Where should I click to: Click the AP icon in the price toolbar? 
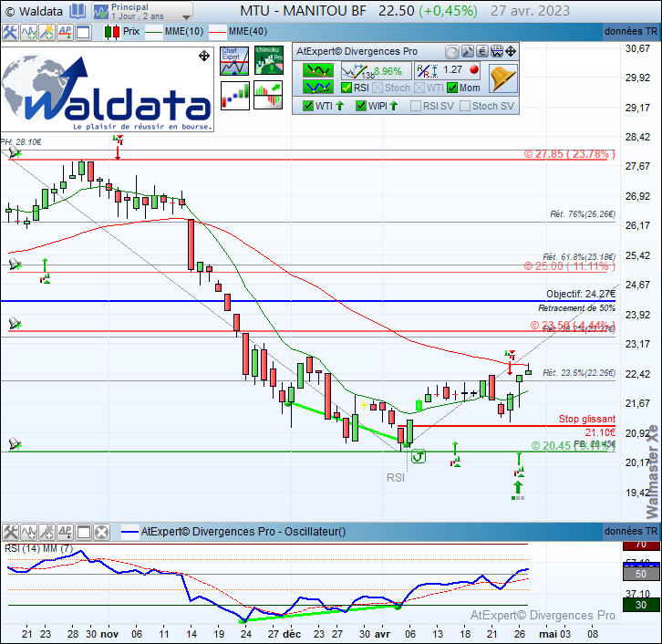coord(65,32)
